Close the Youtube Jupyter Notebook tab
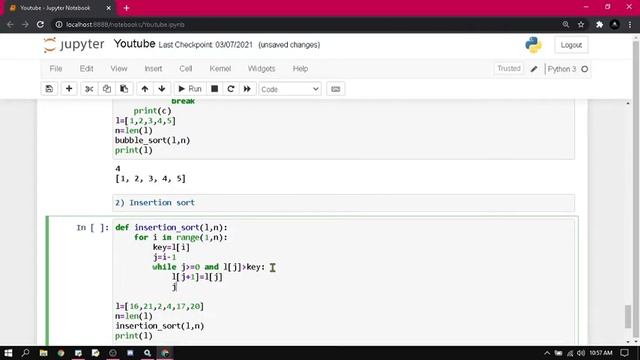This screenshot has height=360, width=640. point(109,8)
